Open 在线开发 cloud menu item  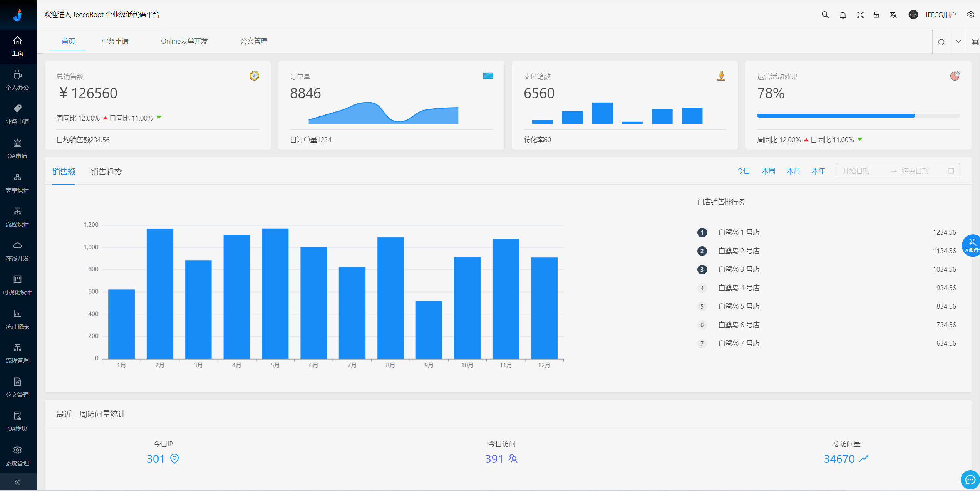coord(17,251)
